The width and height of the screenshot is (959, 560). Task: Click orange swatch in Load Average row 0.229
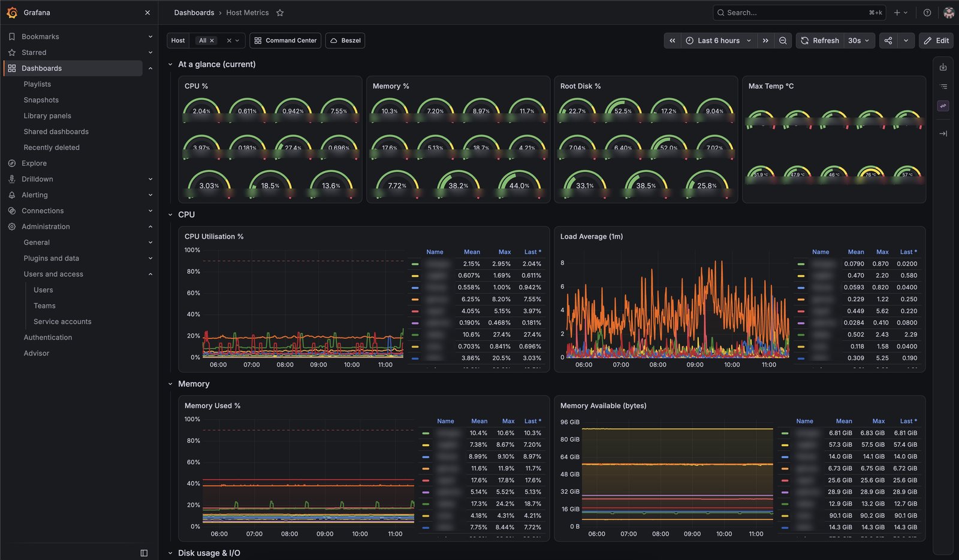pyautogui.click(x=801, y=299)
